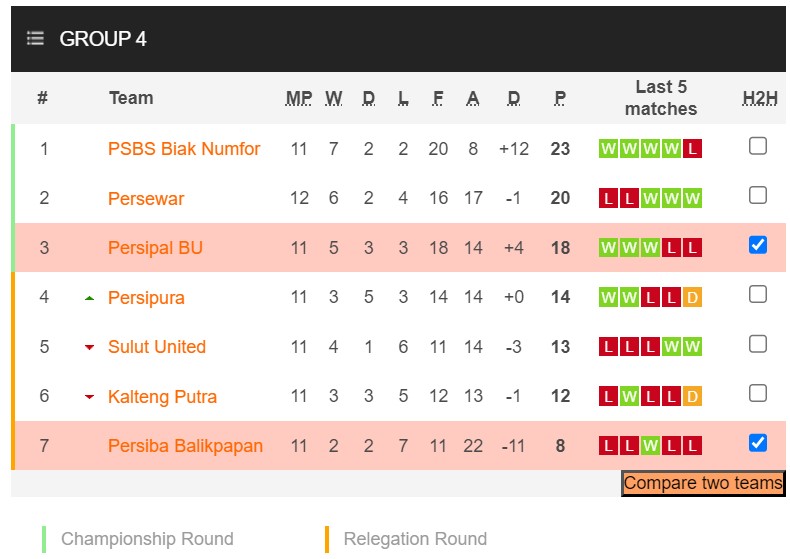Open the Sulut United team page
The height and width of the screenshot is (559, 790).
point(157,347)
